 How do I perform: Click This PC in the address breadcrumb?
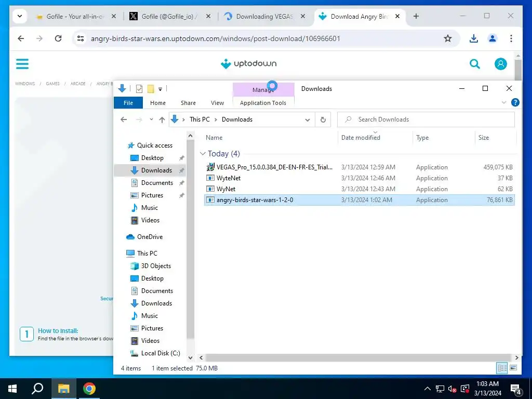click(199, 119)
